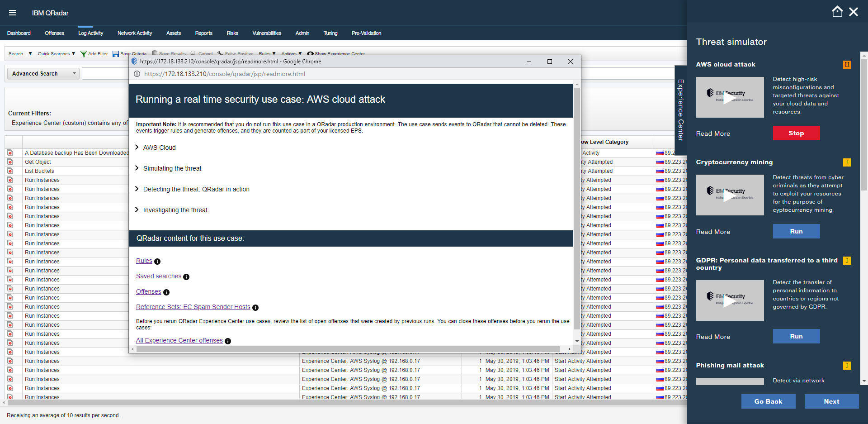Click the Show Experience Center icon
The image size is (868, 424).
310,53
